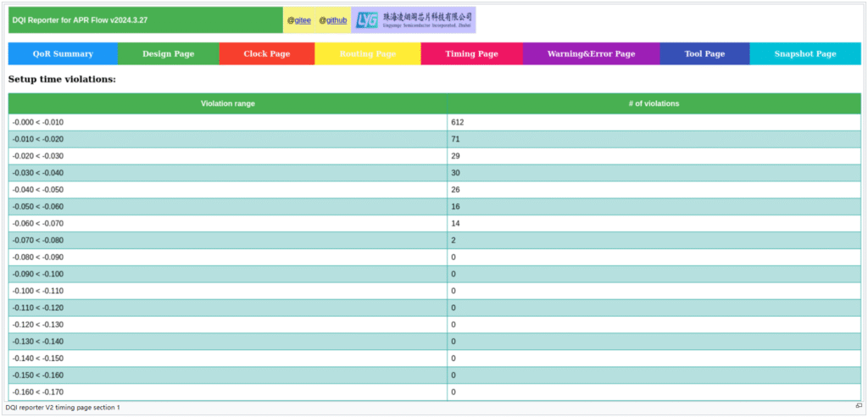
Task: Switch to the QoR Summary tab
Action: [x=63, y=53]
